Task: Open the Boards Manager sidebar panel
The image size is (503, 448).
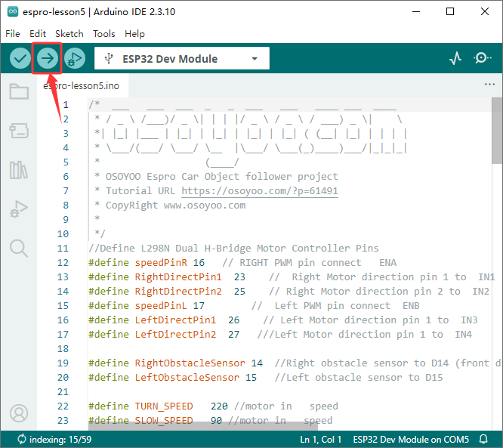Action: click(x=19, y=131)
